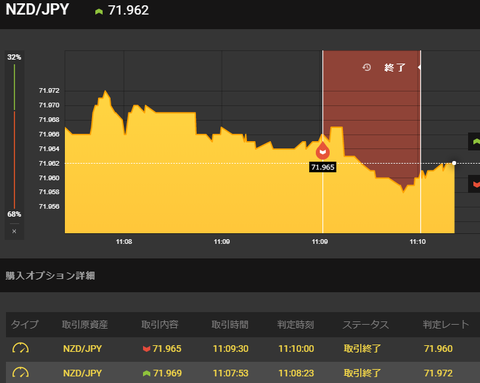Click the 11:08 time axis label

tap(124, 242)
